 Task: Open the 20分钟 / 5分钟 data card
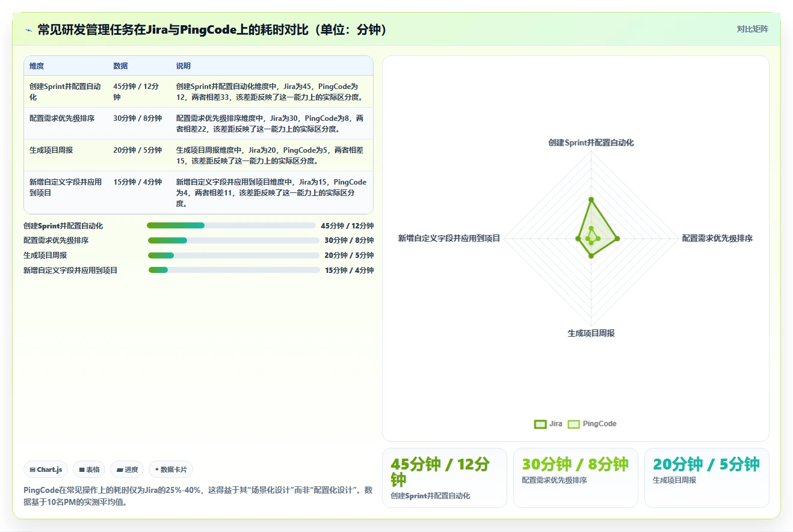707,478
